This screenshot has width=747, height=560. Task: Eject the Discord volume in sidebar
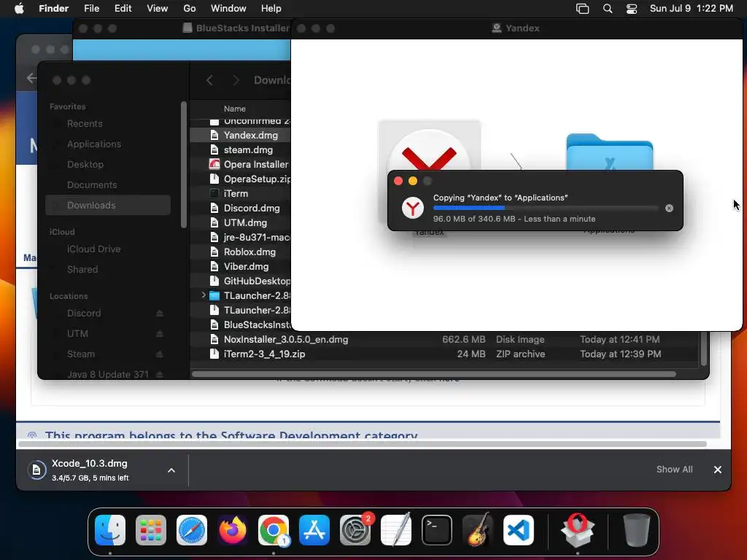(x=160, y=314)
